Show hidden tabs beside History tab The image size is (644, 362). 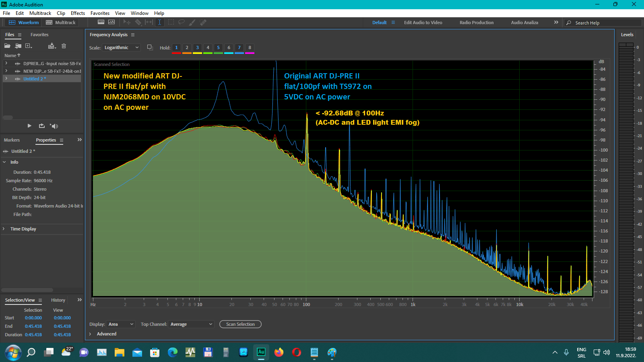80,300
